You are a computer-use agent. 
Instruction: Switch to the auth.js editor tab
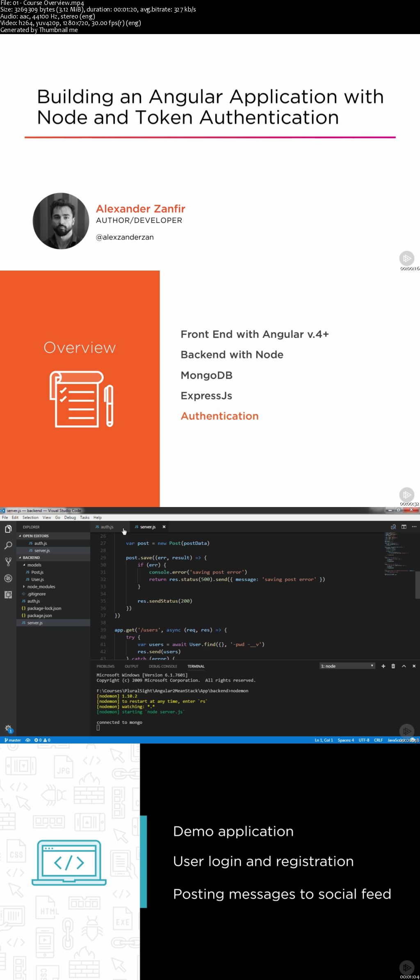tap(107, 527)
